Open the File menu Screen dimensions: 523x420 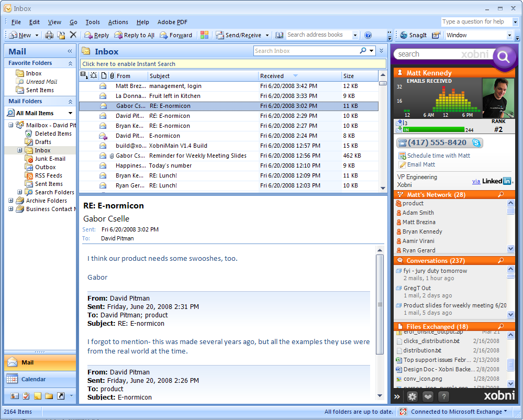point(16,22)
